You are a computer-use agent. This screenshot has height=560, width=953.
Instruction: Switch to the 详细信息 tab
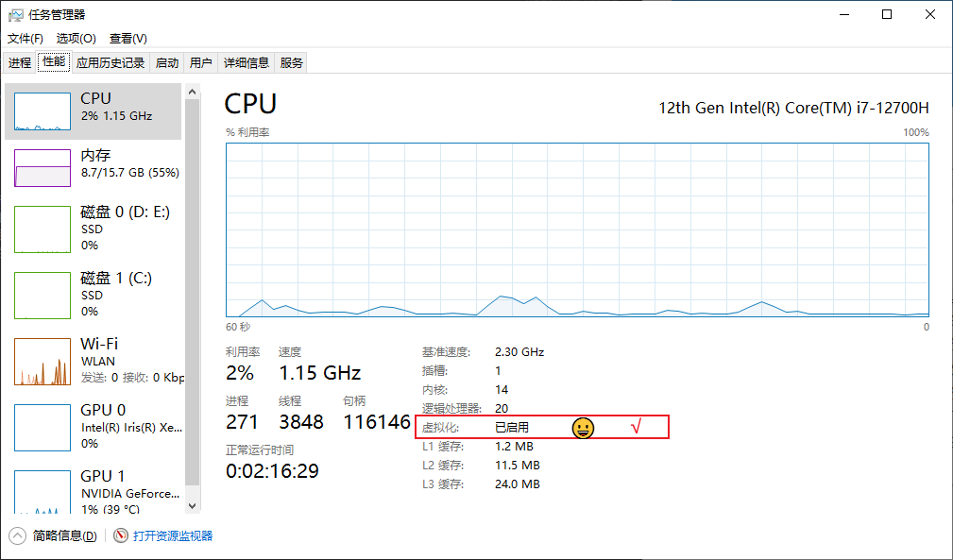246,63
